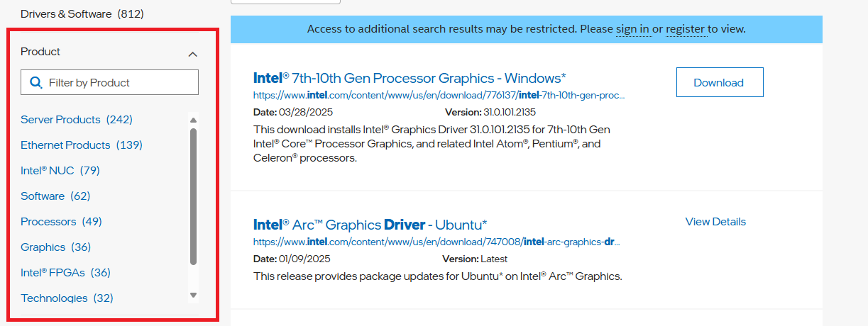Collapse the Product section chevron

pyautogui.click(x=192, y=53)
